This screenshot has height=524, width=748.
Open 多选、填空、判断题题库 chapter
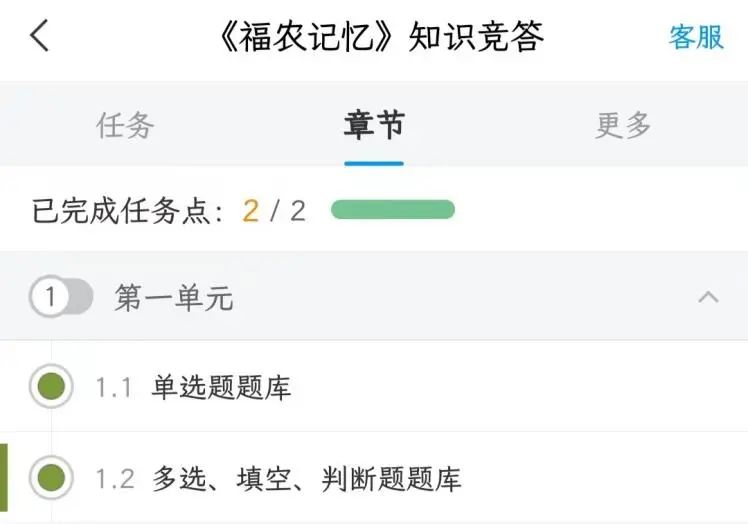[307, 478]
